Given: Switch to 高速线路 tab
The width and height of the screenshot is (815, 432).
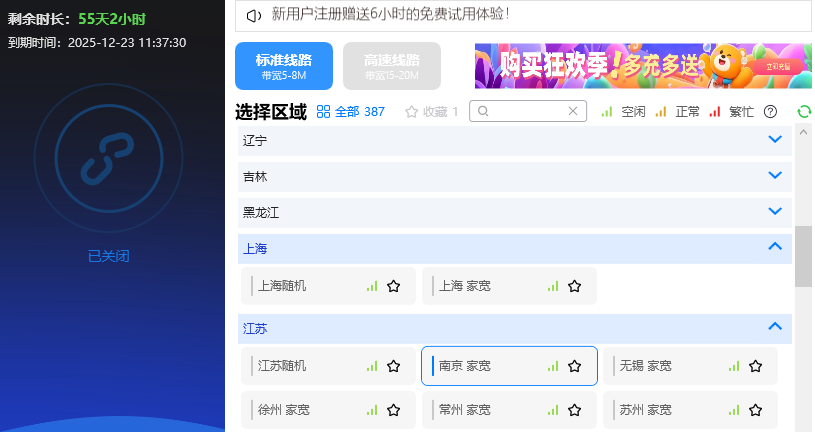Looking at the screenshot, I should click(392, 66).
